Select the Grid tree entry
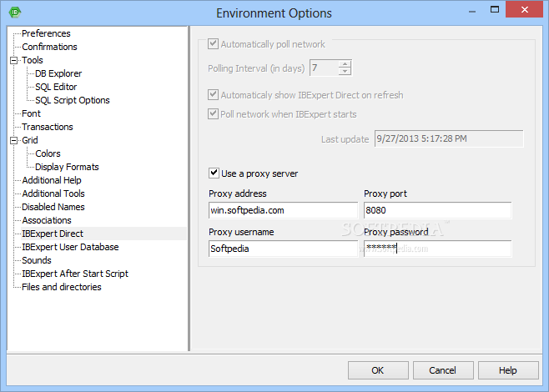The width and height of the screenshot is (549, 392). click(30, 140)
